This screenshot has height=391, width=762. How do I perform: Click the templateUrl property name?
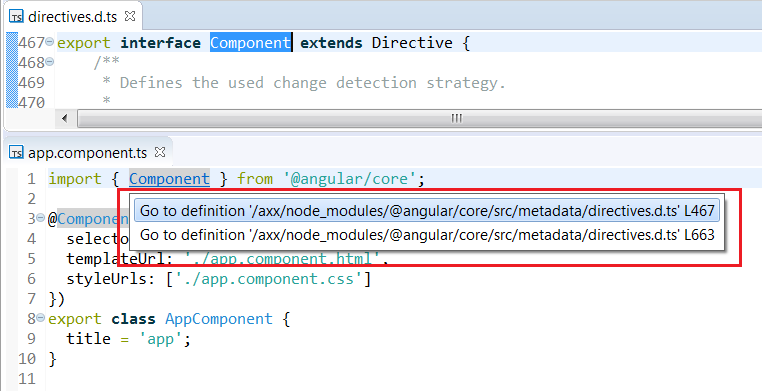115,258
